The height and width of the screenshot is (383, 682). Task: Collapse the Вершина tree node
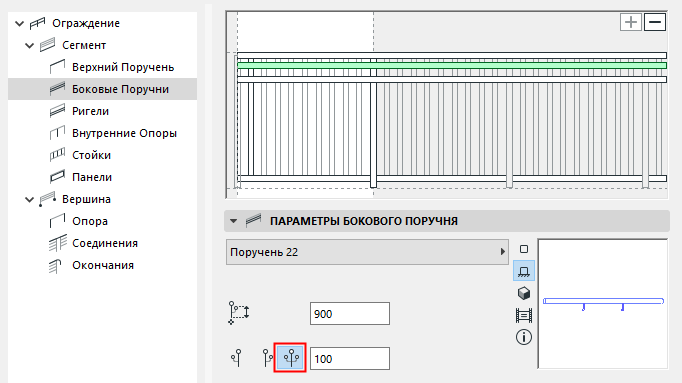pos(30,200)
